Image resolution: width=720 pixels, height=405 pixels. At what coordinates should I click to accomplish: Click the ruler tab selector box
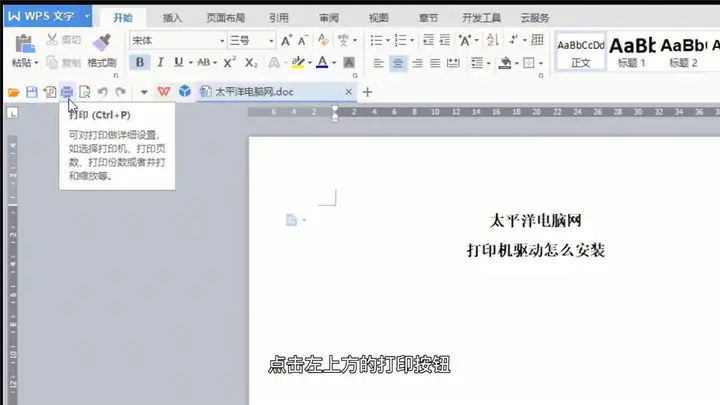[12, 112]
